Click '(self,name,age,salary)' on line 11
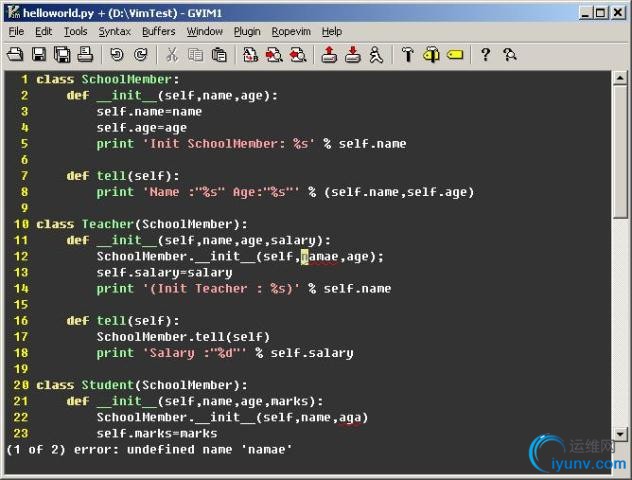The width and height of the screenshot is (632, 480). point(240,240)
